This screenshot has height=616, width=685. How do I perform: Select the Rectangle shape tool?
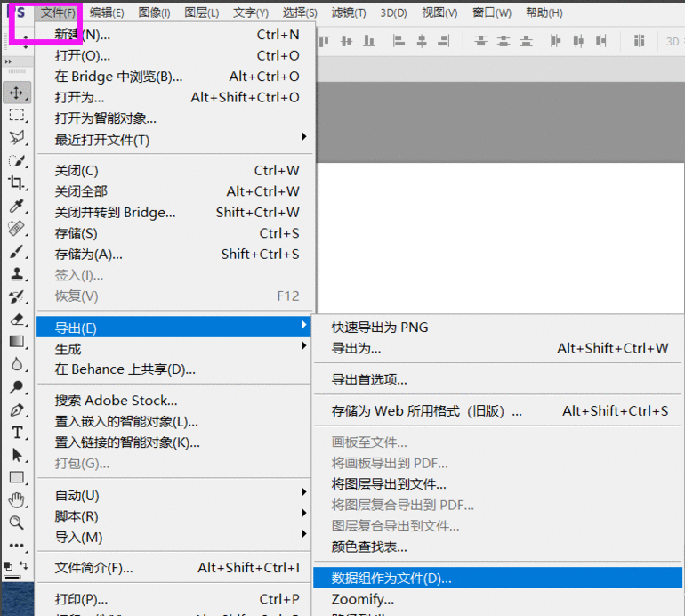pyautogui.click(x=16, y=477)
